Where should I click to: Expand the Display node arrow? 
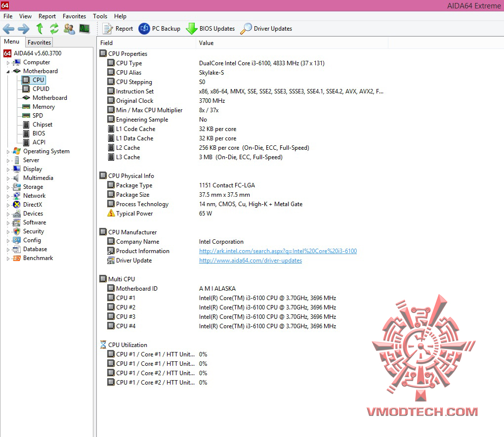(8, 169)
